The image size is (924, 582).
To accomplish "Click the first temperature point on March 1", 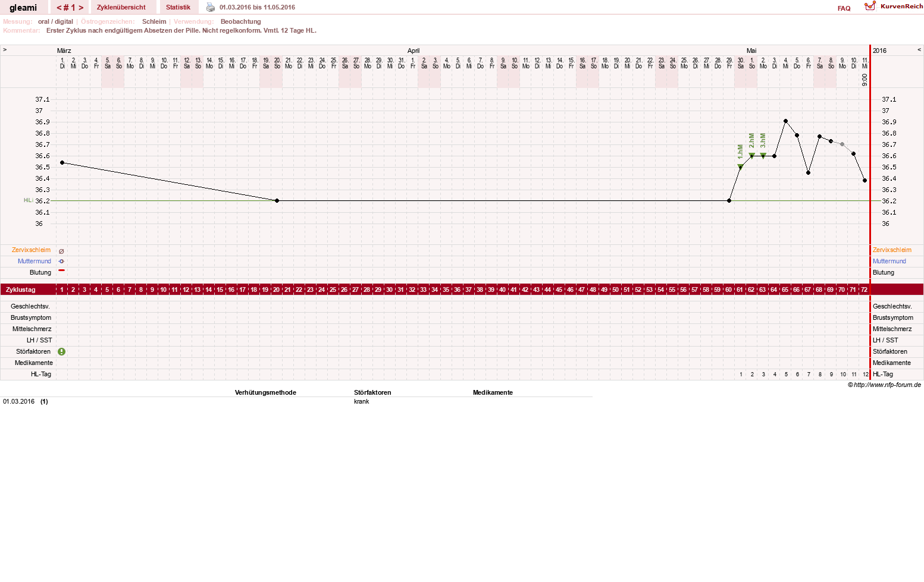I will pyautogui.click(x=62, y=162).
